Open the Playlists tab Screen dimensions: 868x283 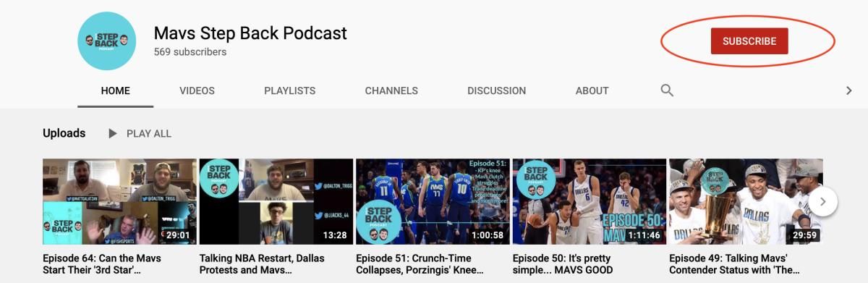click(289, 90)
